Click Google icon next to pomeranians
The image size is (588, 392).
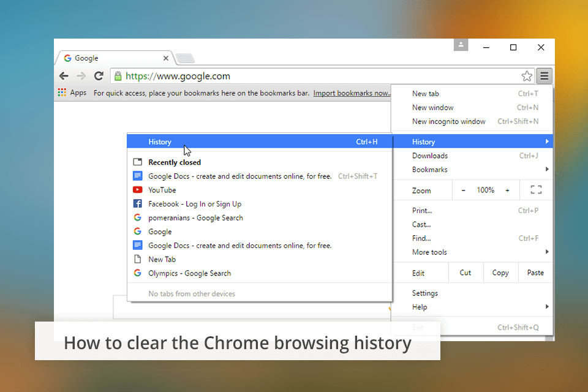pyautogui.click(x=138, y=217)
